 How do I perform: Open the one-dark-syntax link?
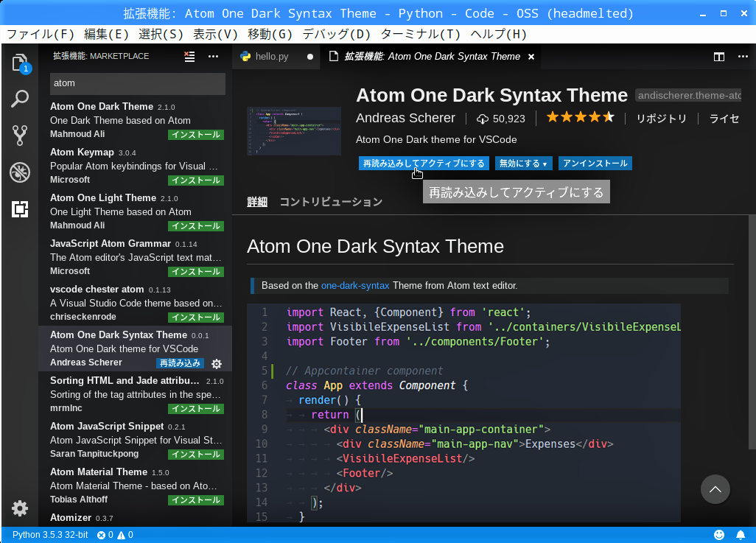tap(355, 285)
